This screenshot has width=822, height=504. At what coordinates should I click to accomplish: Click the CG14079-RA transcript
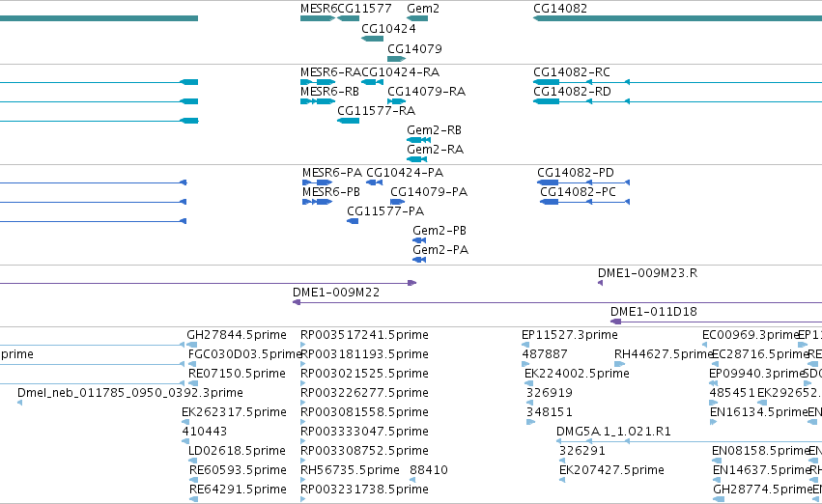397,101
